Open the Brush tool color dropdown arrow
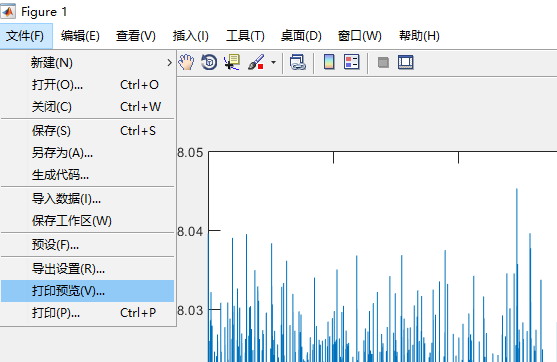This screenshot has height=362, width=557. coord(273,63)
